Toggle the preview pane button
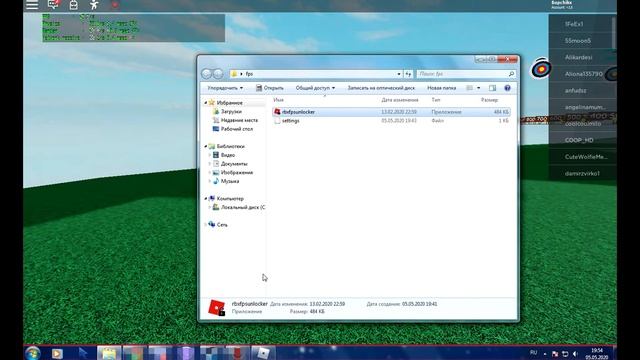 [x=493, y=88]
